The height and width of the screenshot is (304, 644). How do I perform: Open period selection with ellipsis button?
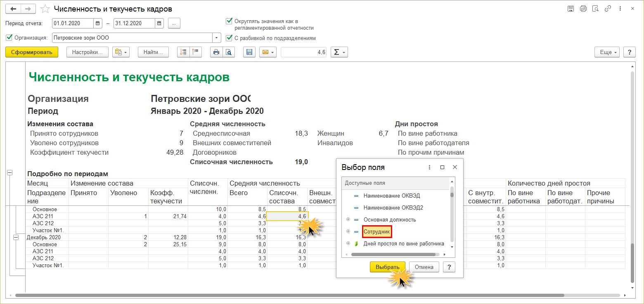click(174, 24)
